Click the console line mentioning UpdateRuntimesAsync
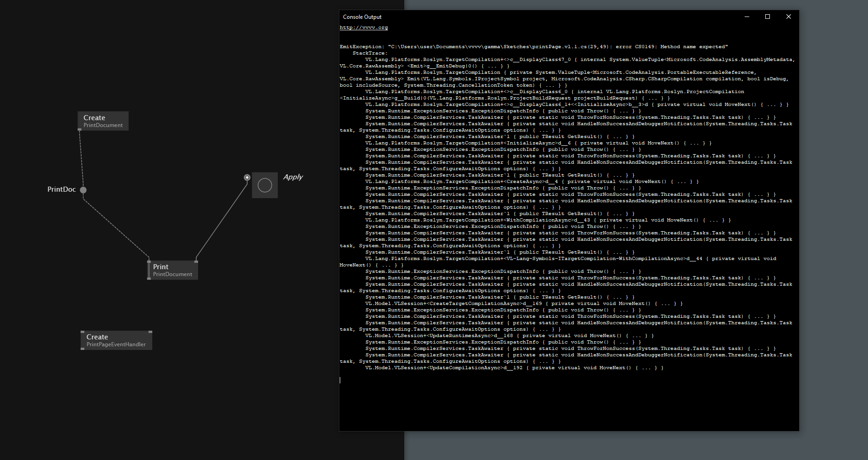This screenshot has height=460, width=868. pos(510,336)
